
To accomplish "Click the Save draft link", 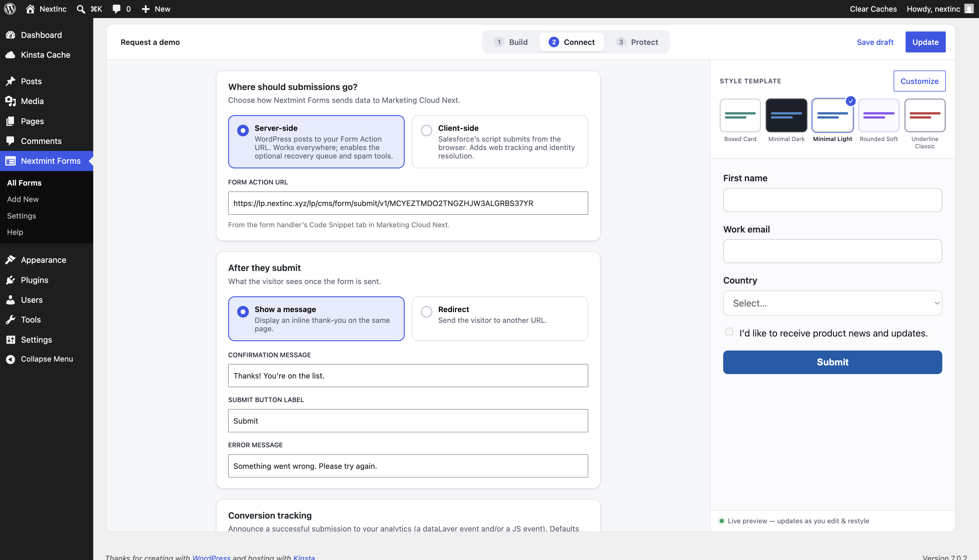I will 875,42.
